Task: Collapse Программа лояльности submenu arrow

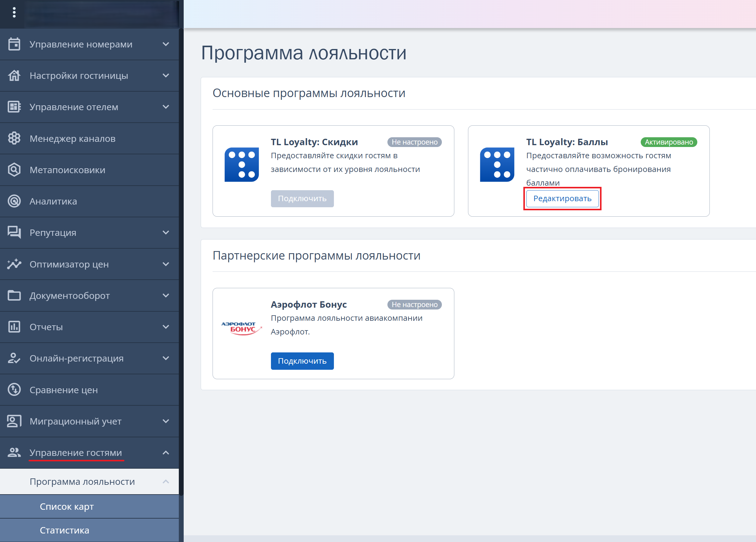Action: (x=166, y=481)
